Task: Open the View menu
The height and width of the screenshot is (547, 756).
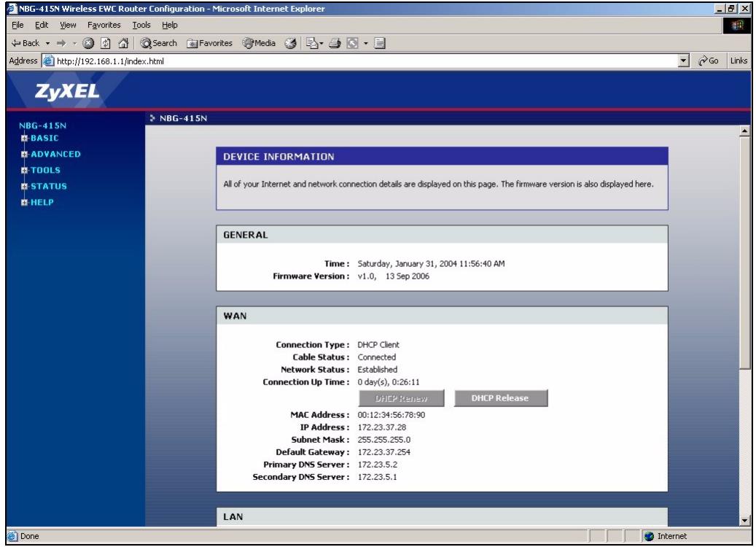Action: pyautogui.click(x=68, y=25)
